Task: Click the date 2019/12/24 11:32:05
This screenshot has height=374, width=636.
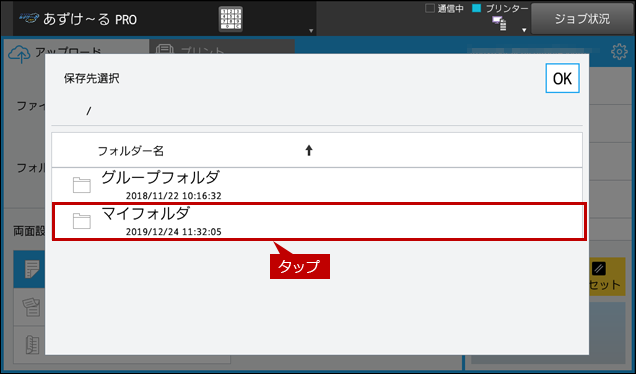Action: pyautogui.click(x=174, y=232)
